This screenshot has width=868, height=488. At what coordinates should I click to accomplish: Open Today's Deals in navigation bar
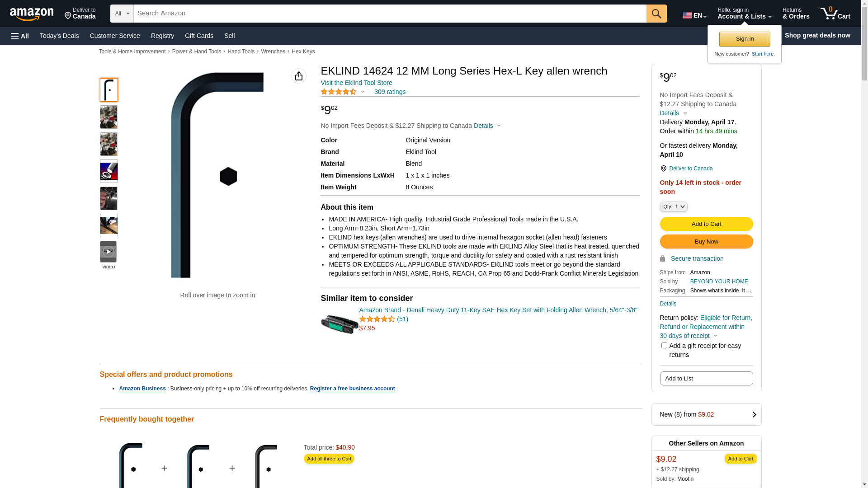[x=59, y=36]
